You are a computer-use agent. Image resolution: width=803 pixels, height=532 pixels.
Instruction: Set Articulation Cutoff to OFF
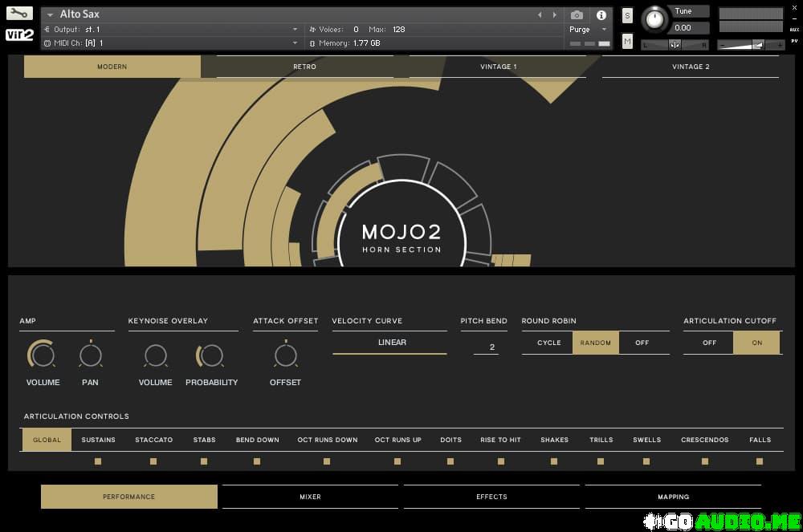(709, 343)
